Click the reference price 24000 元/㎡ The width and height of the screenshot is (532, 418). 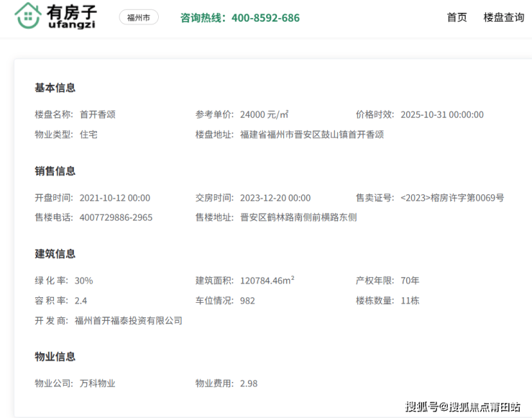click(264, 114)
